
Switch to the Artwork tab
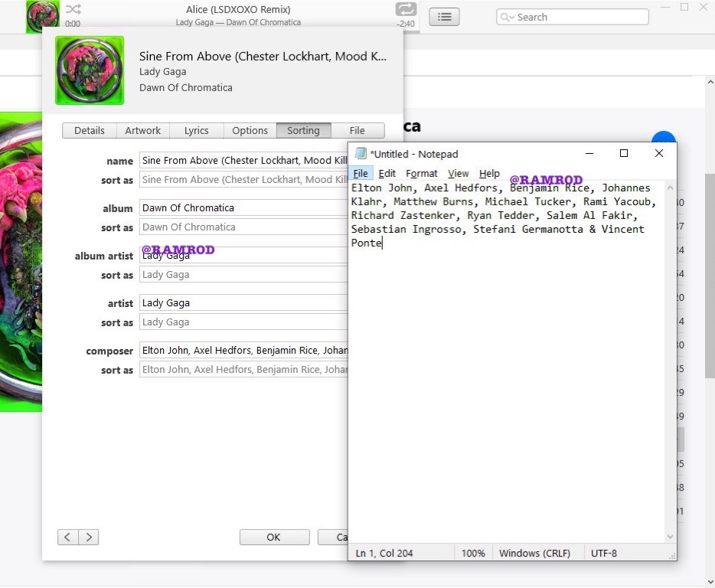point(142,130)
